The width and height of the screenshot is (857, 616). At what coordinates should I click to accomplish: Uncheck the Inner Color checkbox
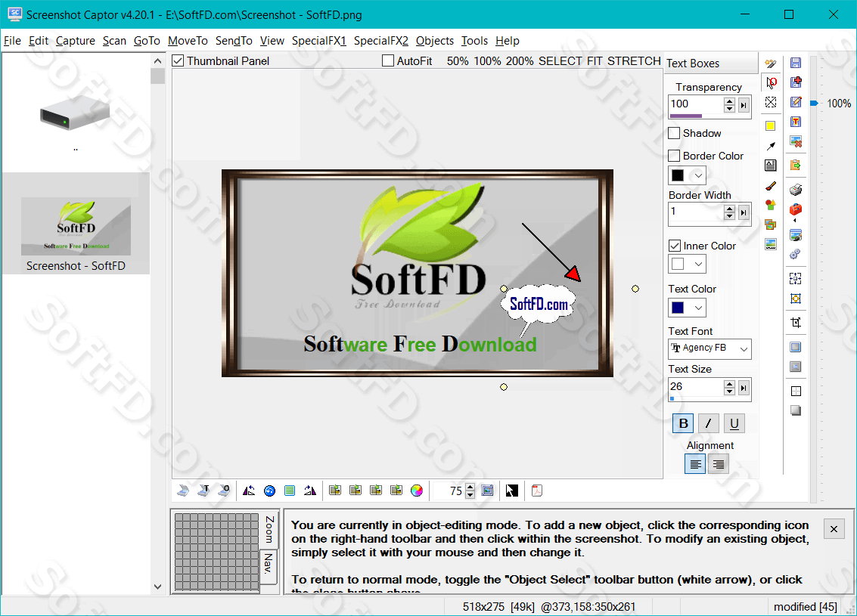point(675,246)
